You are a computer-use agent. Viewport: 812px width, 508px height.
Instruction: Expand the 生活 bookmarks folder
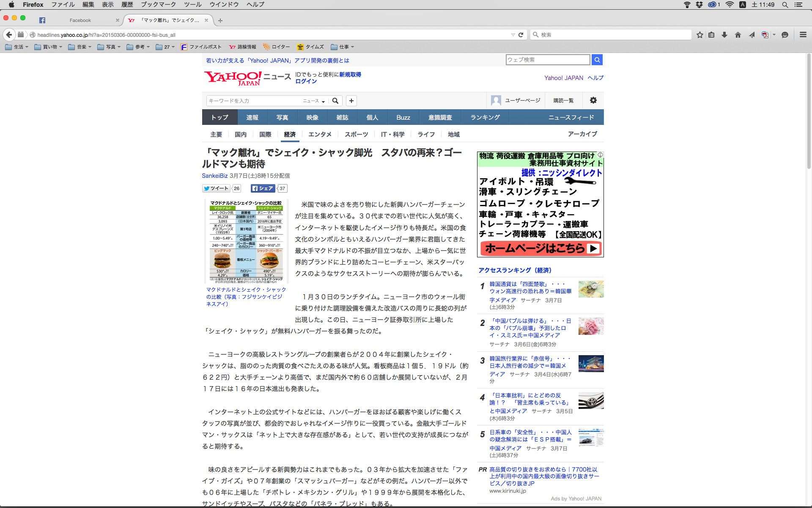pos(17,47)
